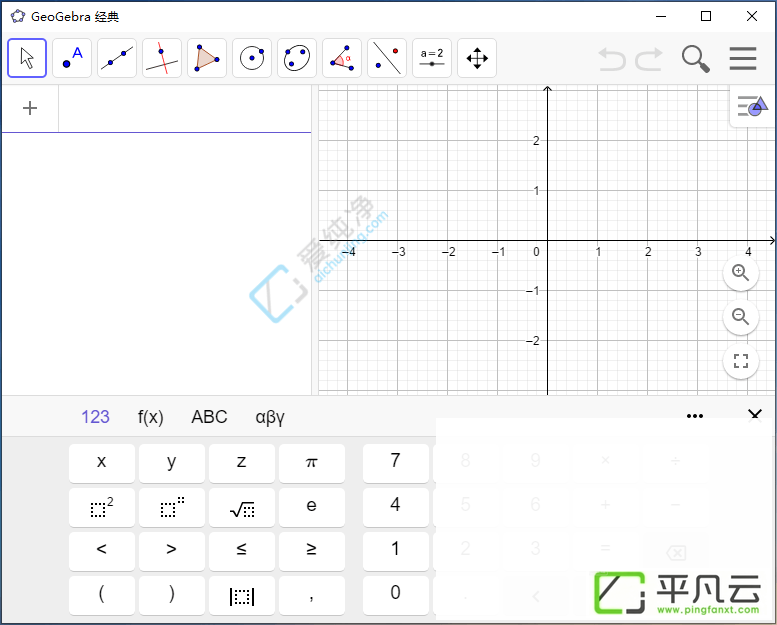Tap the 4 key
The height and width of the screenshot is (625, 777).
click(x=395, y=507)
